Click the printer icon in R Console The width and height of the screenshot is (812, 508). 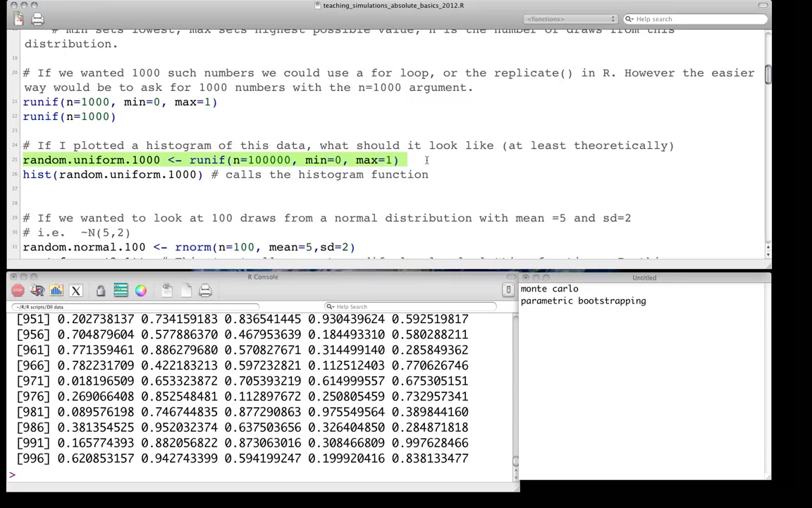206,290
